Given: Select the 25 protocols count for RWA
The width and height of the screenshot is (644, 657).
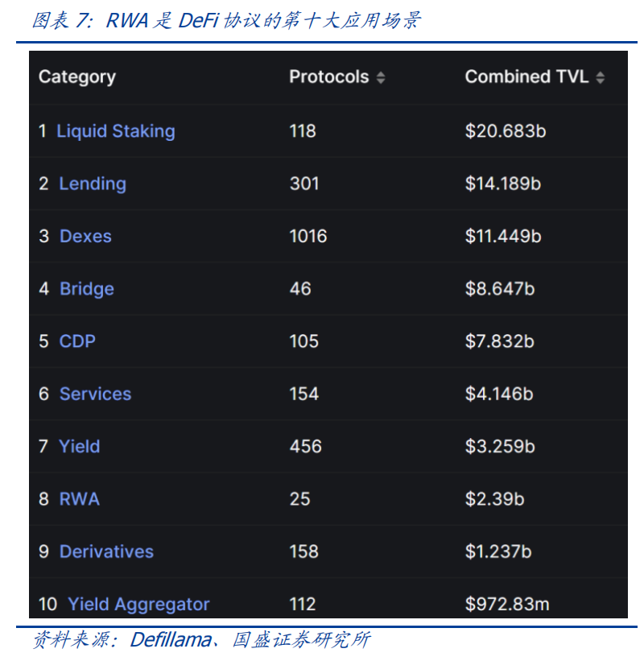Looking at the screenshot, I should click(299, 499).
